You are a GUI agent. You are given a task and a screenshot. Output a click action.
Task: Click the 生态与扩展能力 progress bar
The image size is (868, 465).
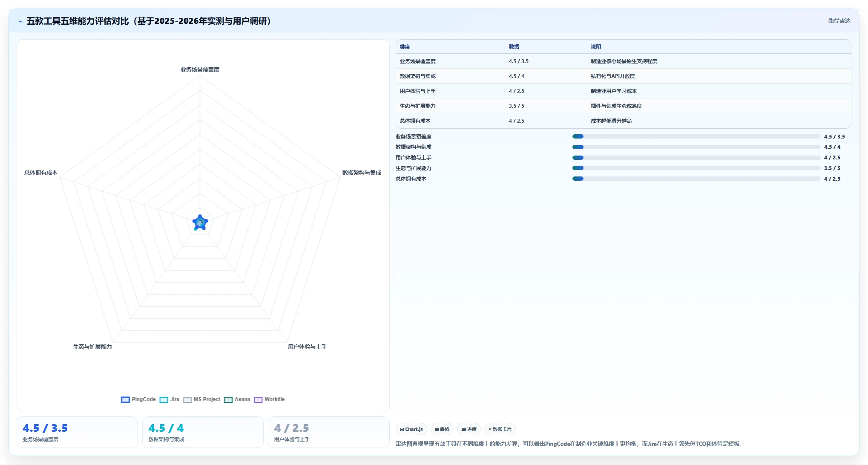(x=696, y=168)
